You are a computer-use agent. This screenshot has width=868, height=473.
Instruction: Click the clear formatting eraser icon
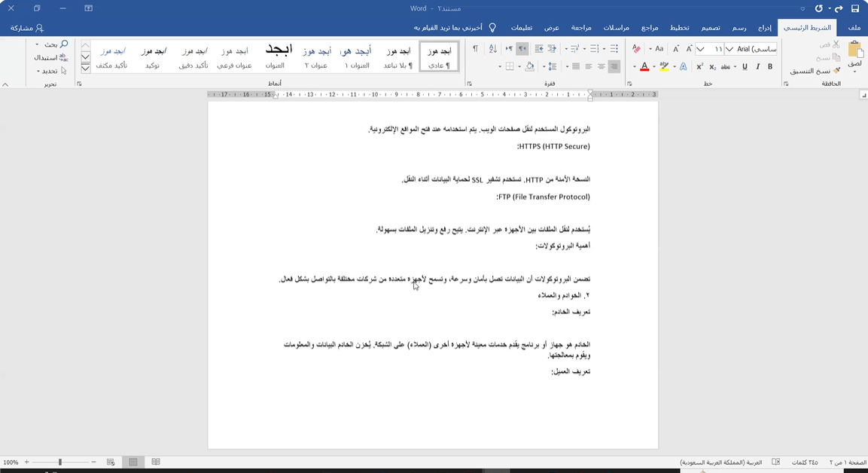(x=636, y=49)
